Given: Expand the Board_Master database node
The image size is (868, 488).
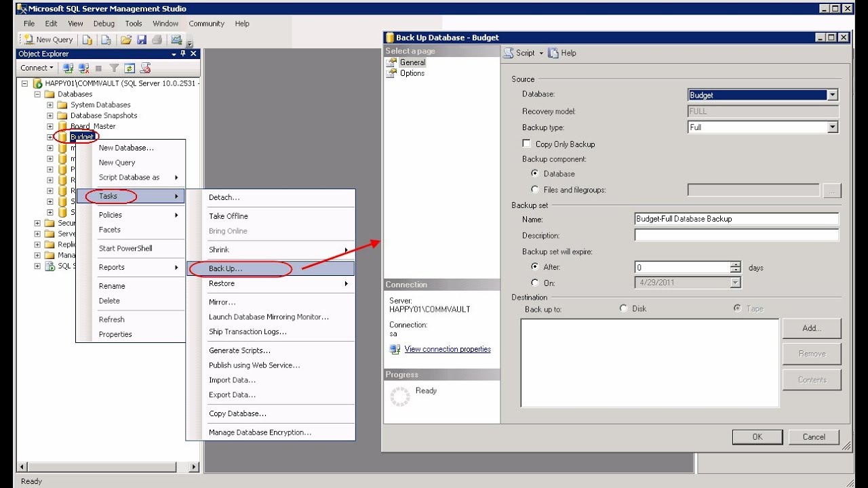Looking at the screenshot, I should (50, 127).
